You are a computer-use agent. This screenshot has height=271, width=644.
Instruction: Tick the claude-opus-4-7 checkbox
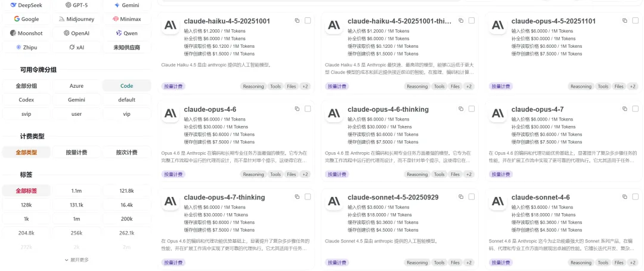tap(636, 109)
